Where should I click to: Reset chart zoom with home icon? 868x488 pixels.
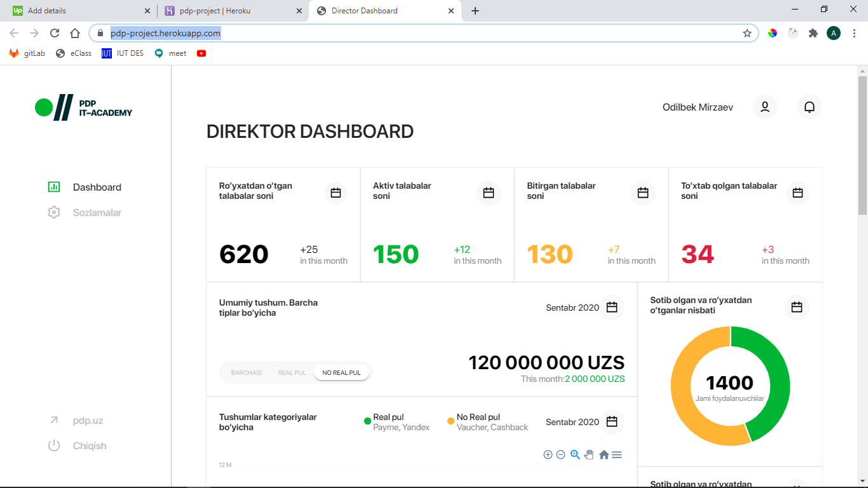tap(604, 454)
